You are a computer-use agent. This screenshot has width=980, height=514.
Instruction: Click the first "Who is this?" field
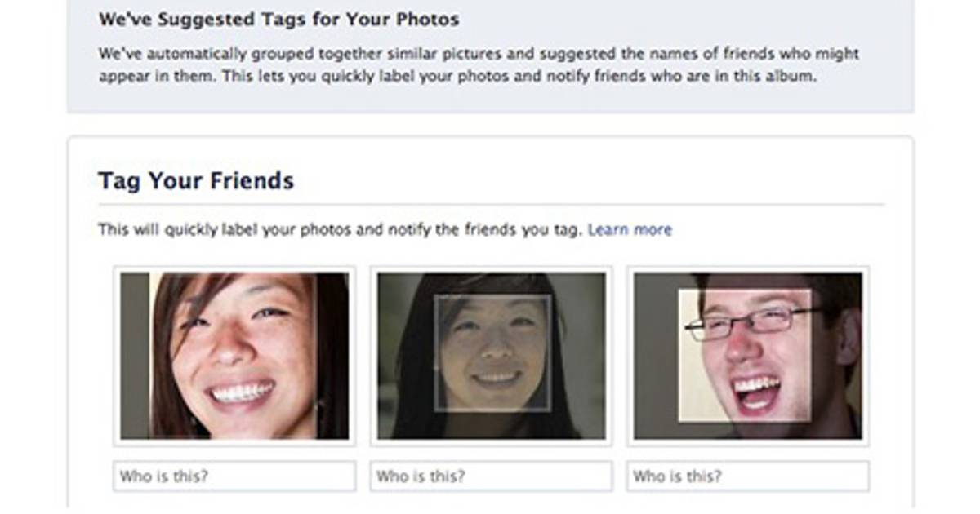click(x=234, y=476)
